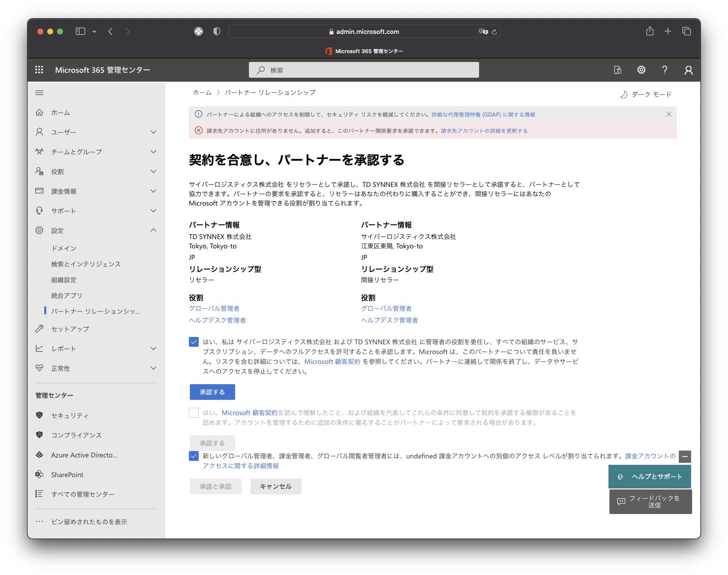
Task: Open 検索とインテリジェンス settings item
Action: (x=86, y=264)
